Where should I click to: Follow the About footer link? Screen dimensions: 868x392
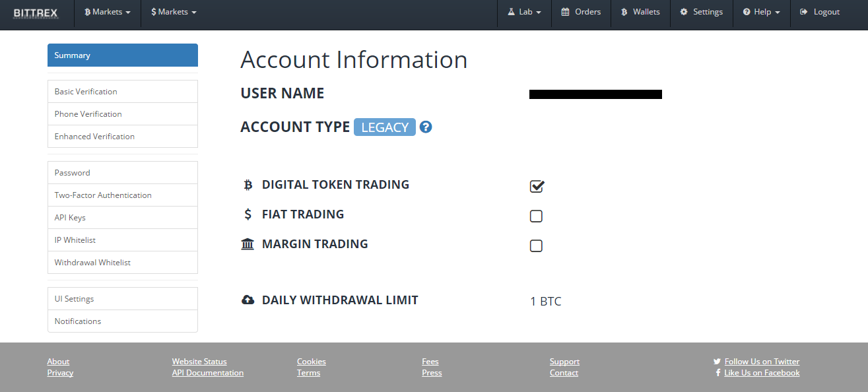(58, 362)
